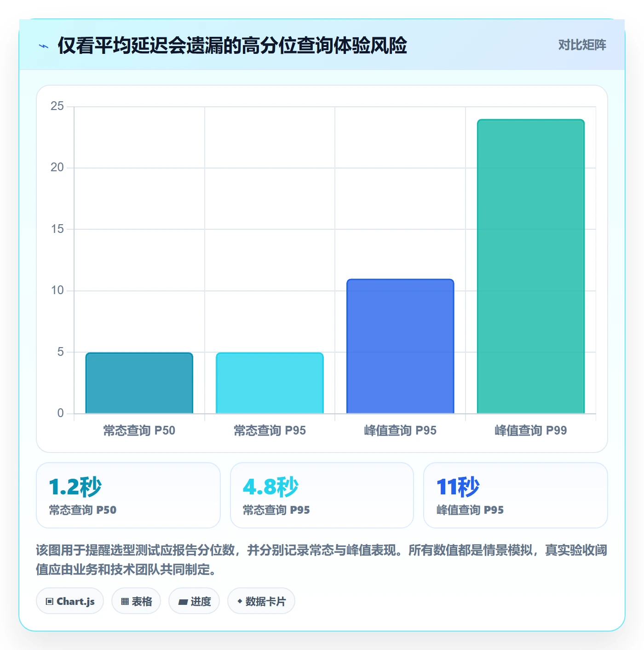Click the 峰值查询 P99 green bar

pos(531,267)
